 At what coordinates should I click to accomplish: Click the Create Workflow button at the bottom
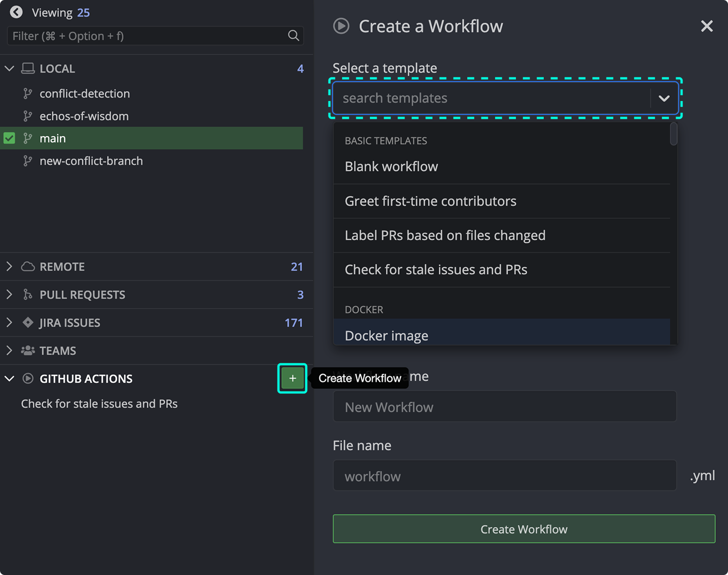click(524, 529)
